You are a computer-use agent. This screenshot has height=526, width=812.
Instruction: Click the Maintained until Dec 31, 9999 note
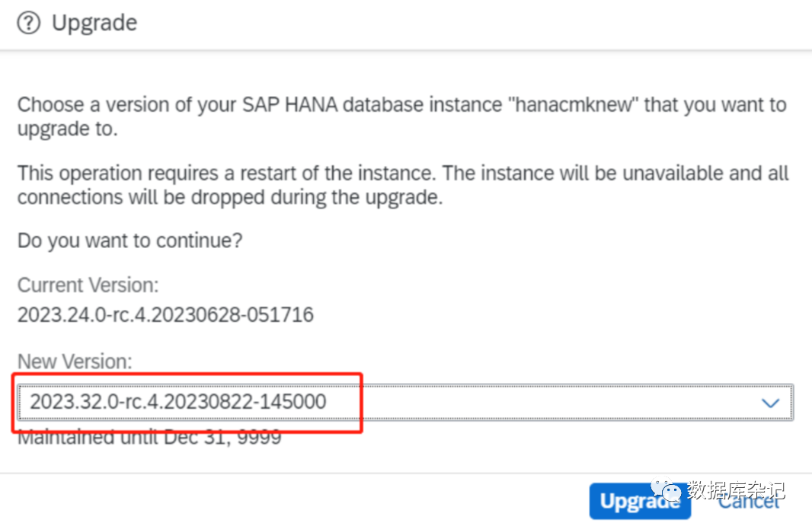click(149, 438)
